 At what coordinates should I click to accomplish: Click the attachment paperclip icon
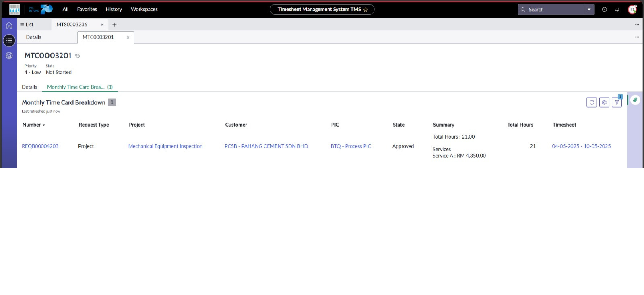click(635, 100)
